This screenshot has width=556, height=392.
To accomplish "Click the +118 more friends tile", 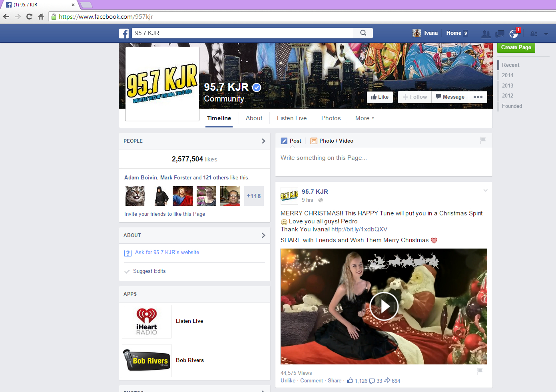I will click(x=254, y=196).
